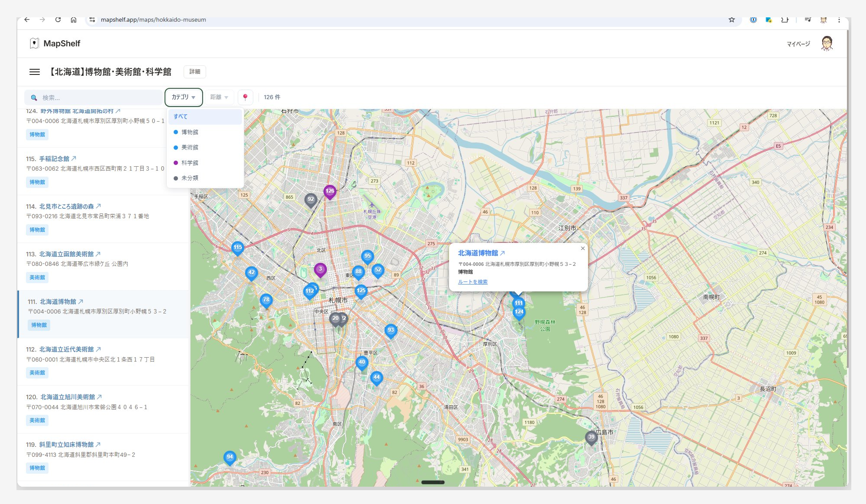Select 未分類 from the category menu
Screen dimensions: 866x504
[x=190, y=178]
